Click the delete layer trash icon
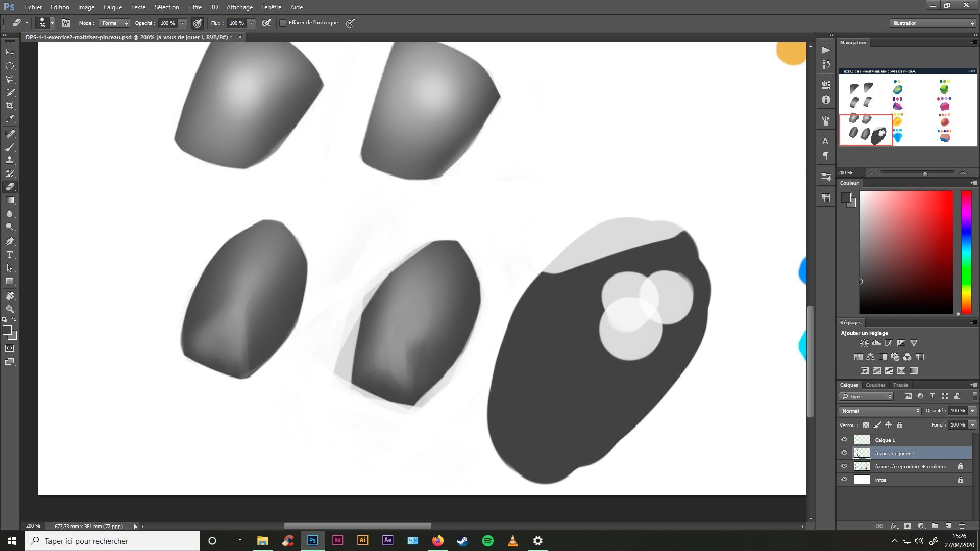The height and width of the screenshot is (551, 980). point(962,526)
